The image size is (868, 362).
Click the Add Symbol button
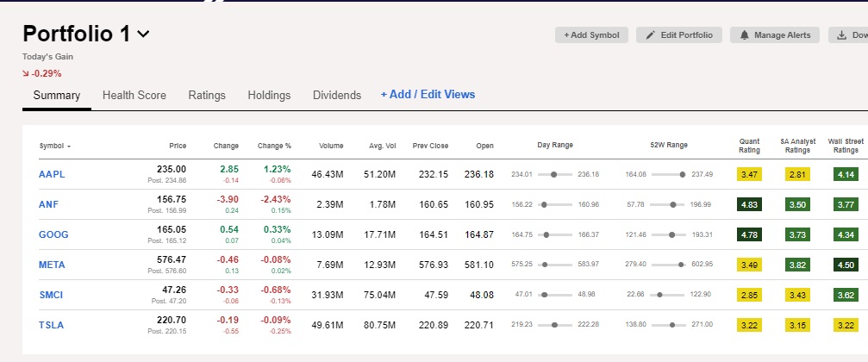coord(591,34)
